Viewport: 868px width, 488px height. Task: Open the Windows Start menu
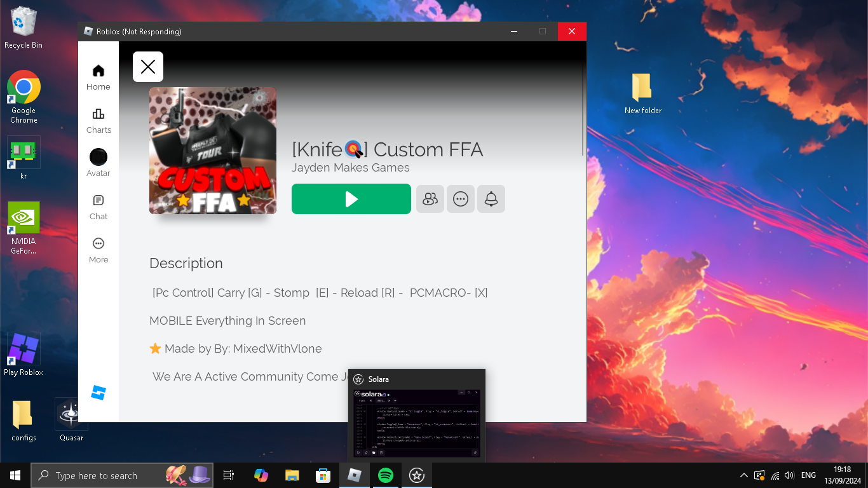(15, 475)
